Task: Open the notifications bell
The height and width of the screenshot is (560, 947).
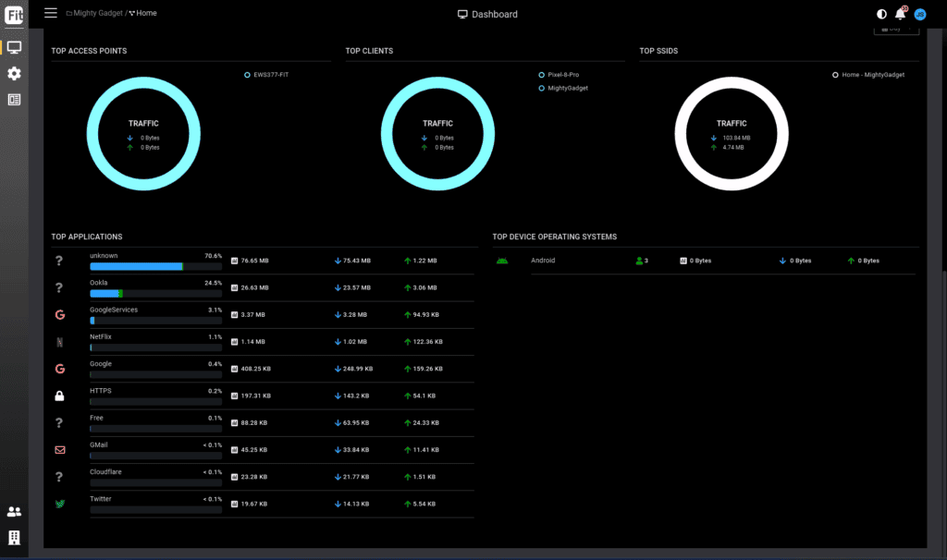Action: [900, 14]
